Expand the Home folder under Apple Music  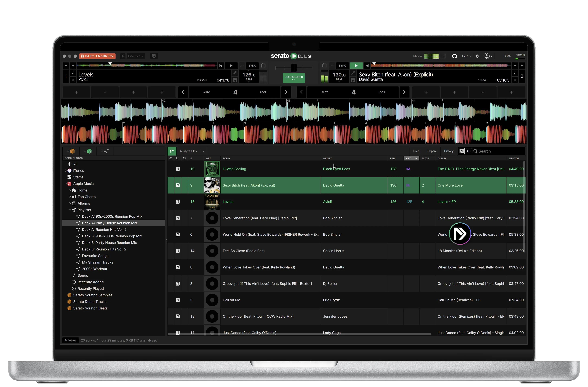[70, 190]
